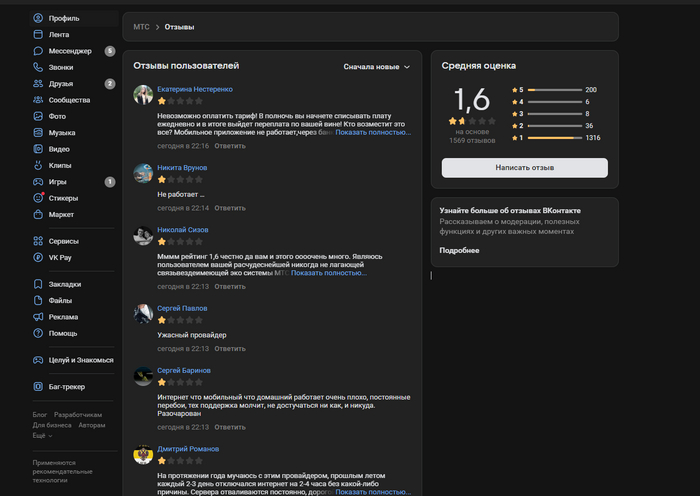
Task: Open the Файлы files icon
Action: tap(38, 300)
